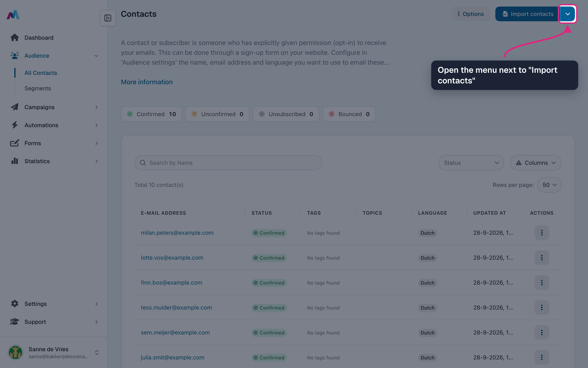Open contact sem.meijer@example.com
The image size is (588, 368).
coord(175,332)
